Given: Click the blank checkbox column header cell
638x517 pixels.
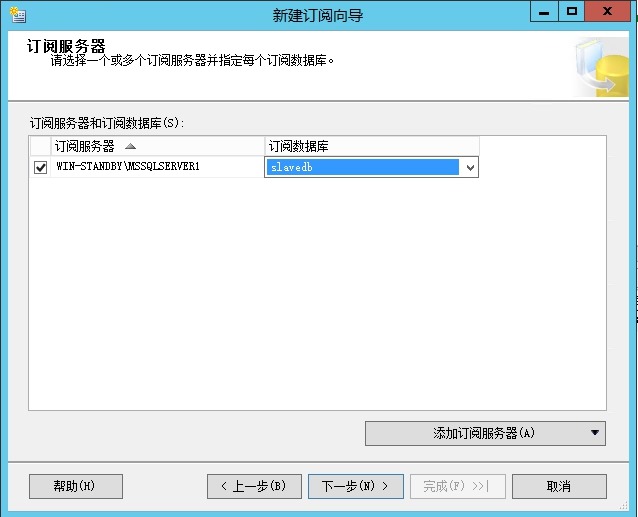Looking at the screenshot, I should coord(40,147).
